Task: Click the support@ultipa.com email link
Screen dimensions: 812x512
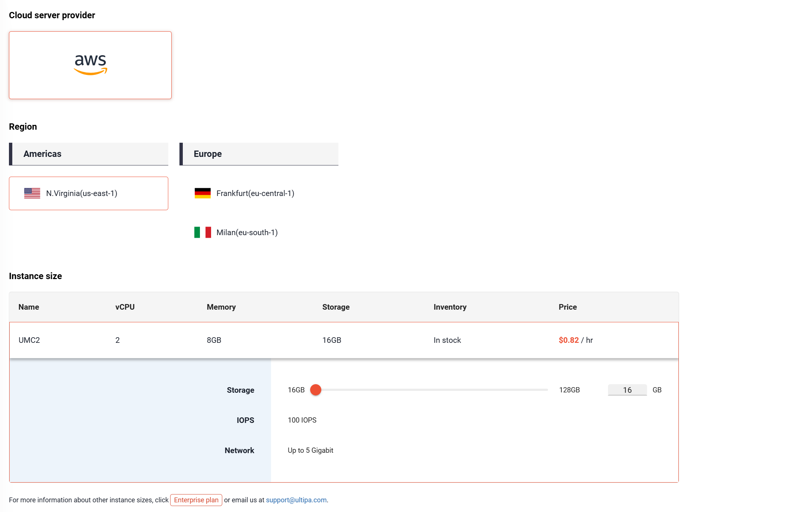Action: coord(296,500)
